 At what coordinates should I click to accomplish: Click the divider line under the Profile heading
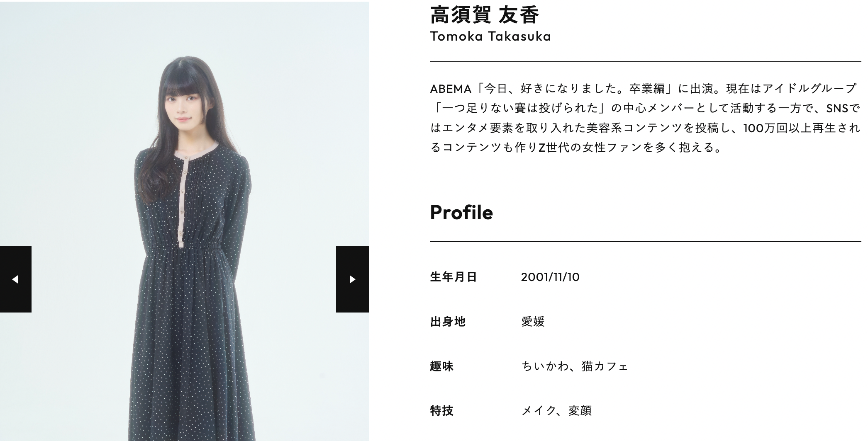(x=646, y=241)
